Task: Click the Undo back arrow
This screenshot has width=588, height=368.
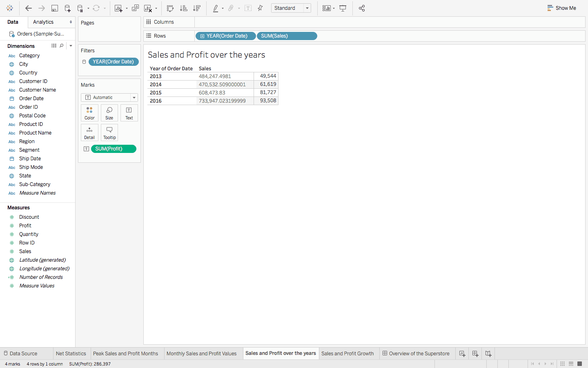Action: tap(28, 8)
